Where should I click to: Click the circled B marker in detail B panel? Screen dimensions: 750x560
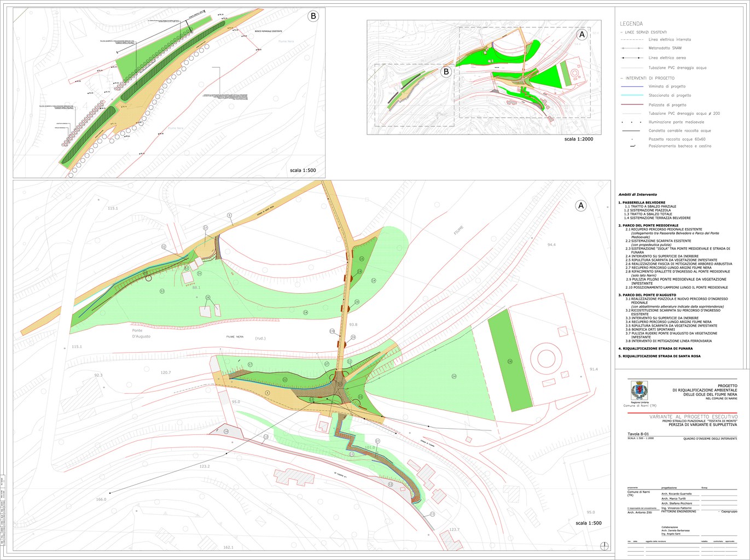tap(313, 16)
